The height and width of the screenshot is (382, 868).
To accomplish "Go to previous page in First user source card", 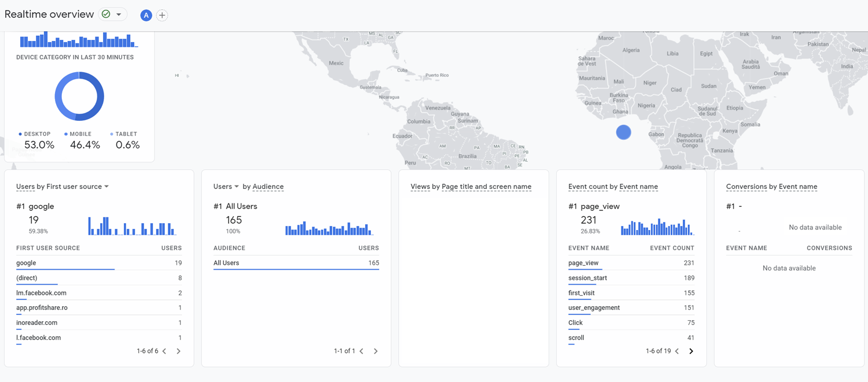I will click(164, 351).
